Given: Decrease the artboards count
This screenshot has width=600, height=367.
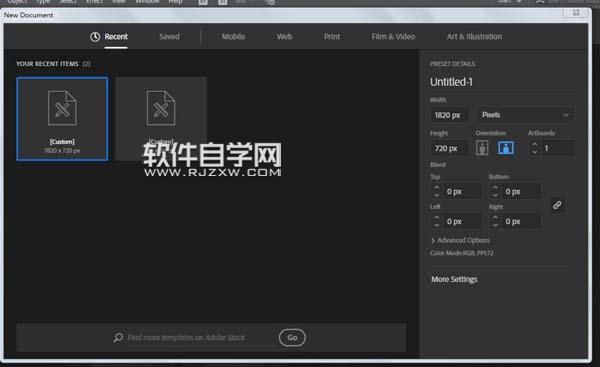Looking at the screenshot, I should click(x=535, y=152).
